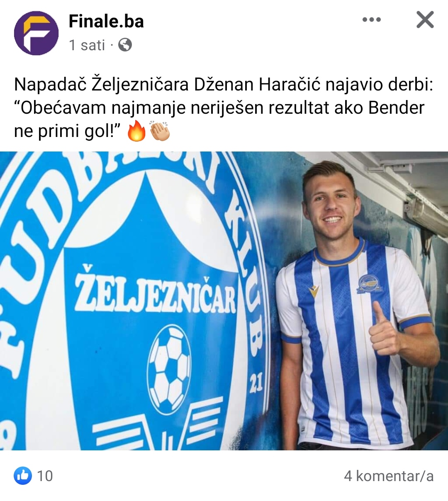This screenshot has width=448, height=501.
Task: Click the player's thumbs-up hand
Action: (384, 330)
